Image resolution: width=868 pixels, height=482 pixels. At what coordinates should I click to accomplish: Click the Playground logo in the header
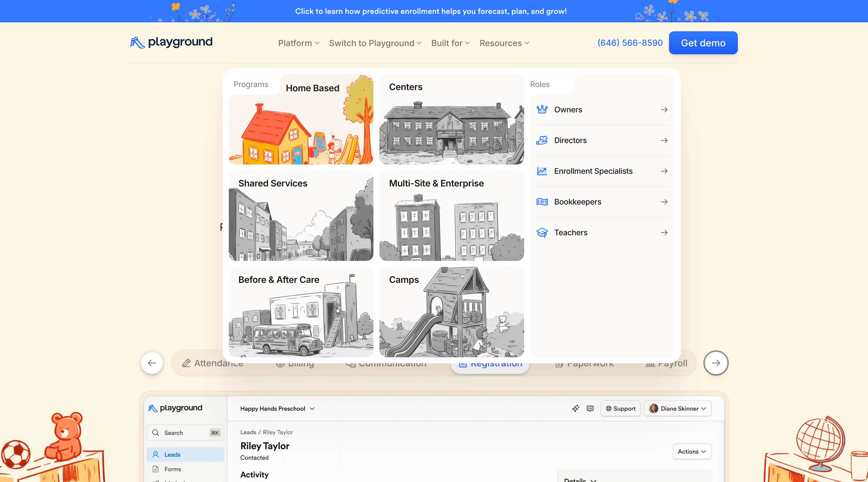click(171, 42)
